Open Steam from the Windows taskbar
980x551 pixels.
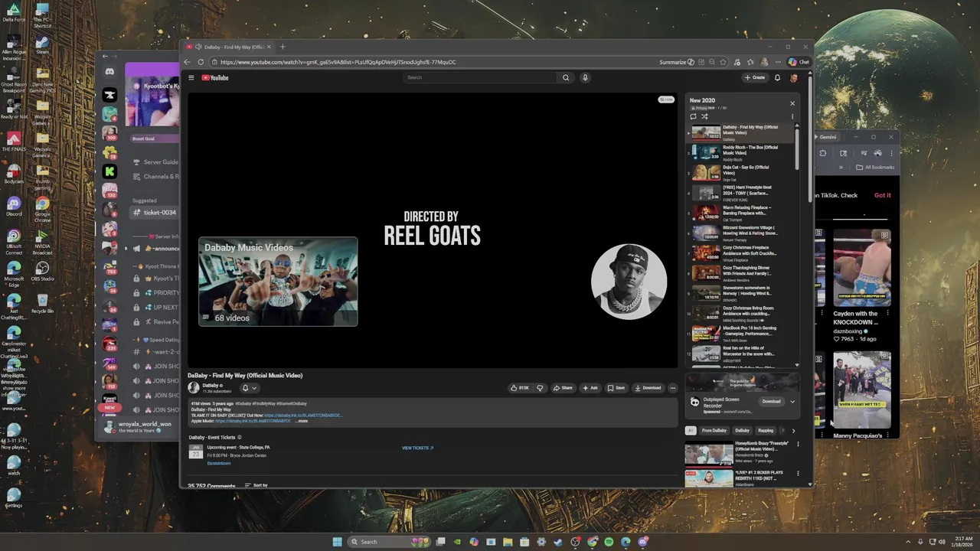click(558, 542)
